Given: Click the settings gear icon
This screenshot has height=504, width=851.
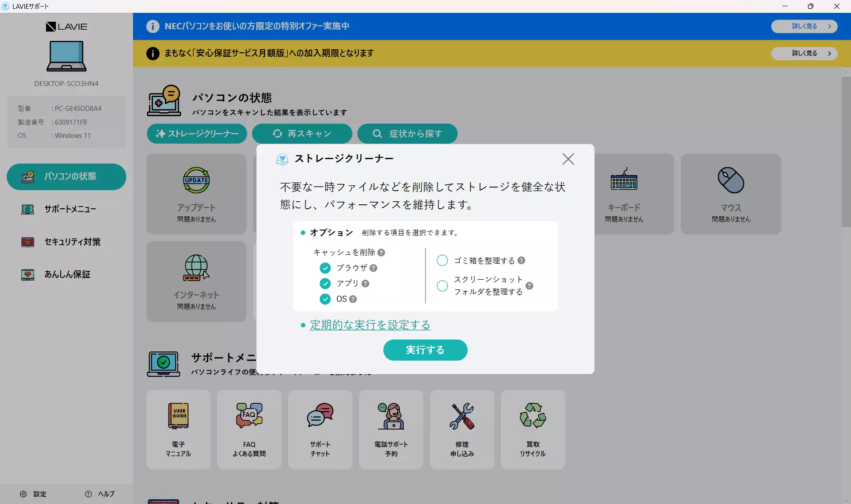Looking at the screenshot, I should coord(23,494).
